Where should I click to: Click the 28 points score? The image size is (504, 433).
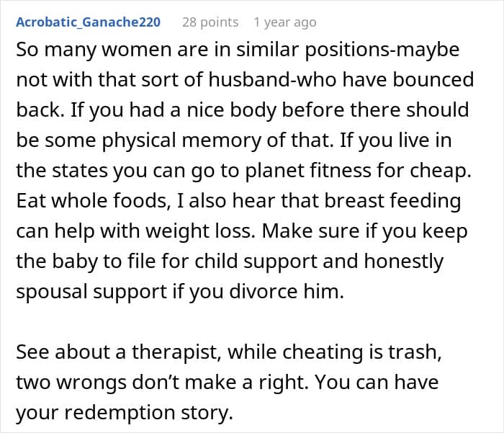click(x=210, y=22)
